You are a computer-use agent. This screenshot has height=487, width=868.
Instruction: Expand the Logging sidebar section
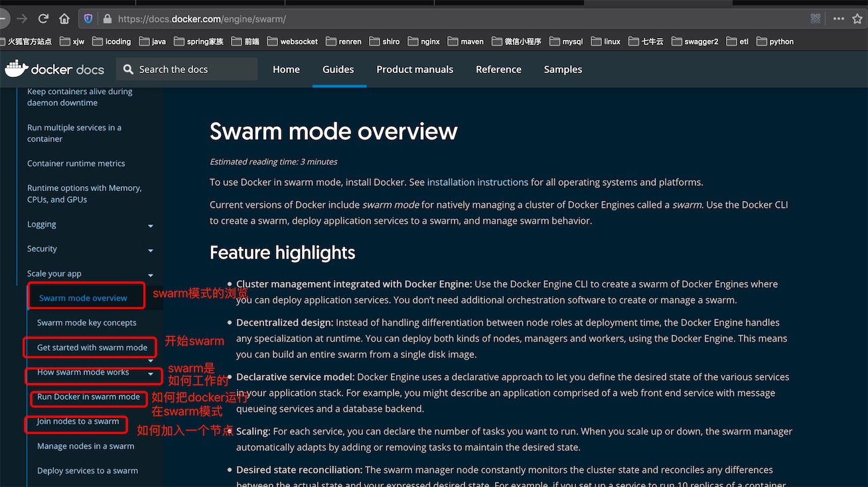click(151, 226)
